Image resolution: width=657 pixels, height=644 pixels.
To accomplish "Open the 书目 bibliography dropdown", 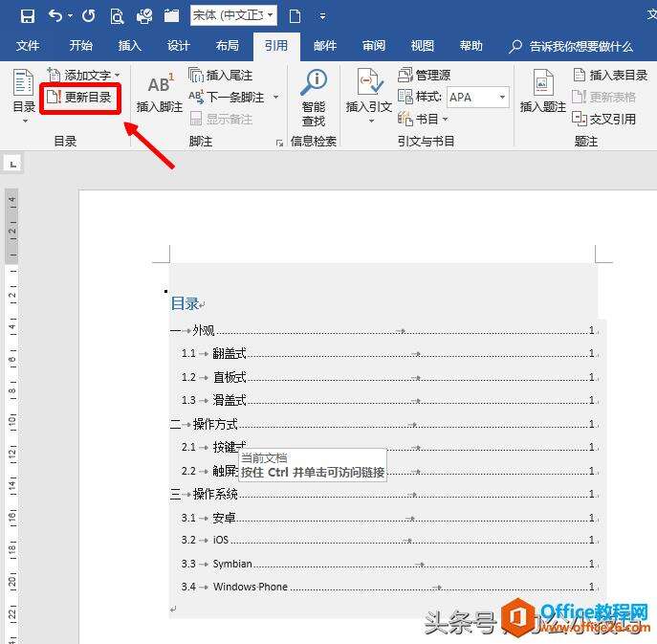I will point(423,119).
